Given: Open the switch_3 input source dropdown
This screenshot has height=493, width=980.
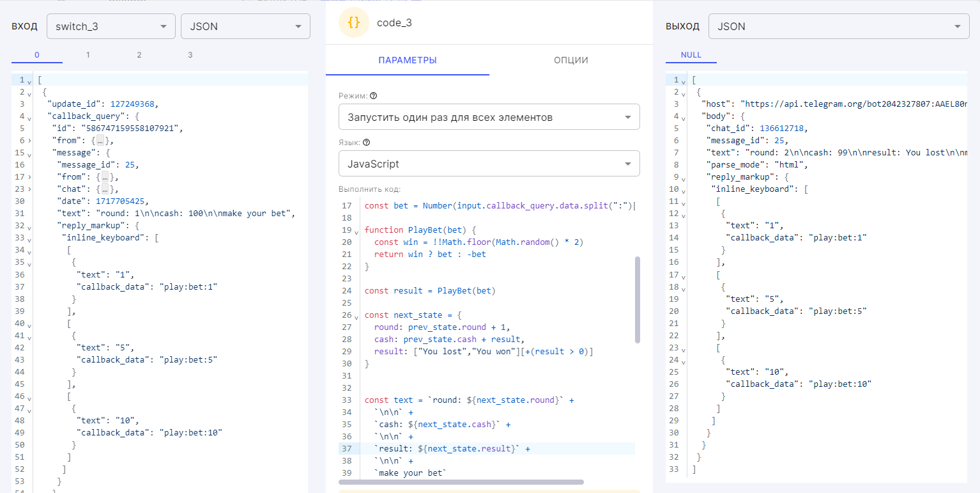Looking at the screenshot, I should pyautogui.click(x=111, y=26).
